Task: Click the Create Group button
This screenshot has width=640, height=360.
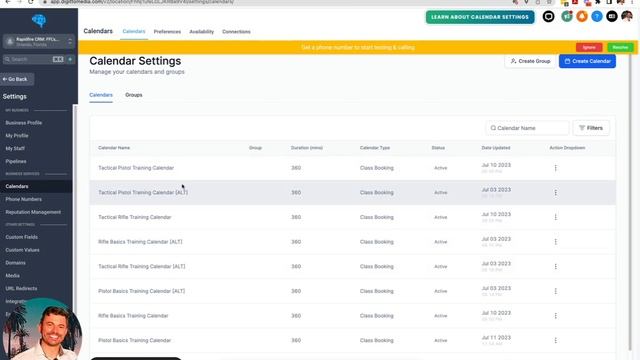Action: pyautogui.click(x=530, y=61)
